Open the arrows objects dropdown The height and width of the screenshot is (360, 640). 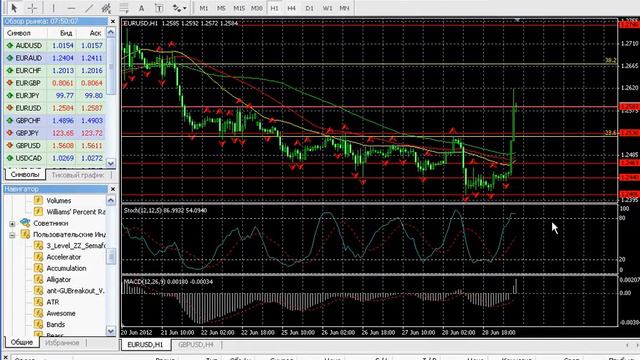pyautogui.click(x=179, y=8)
